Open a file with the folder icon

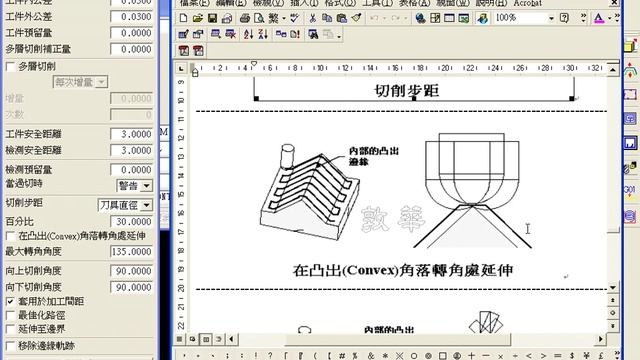198,18
